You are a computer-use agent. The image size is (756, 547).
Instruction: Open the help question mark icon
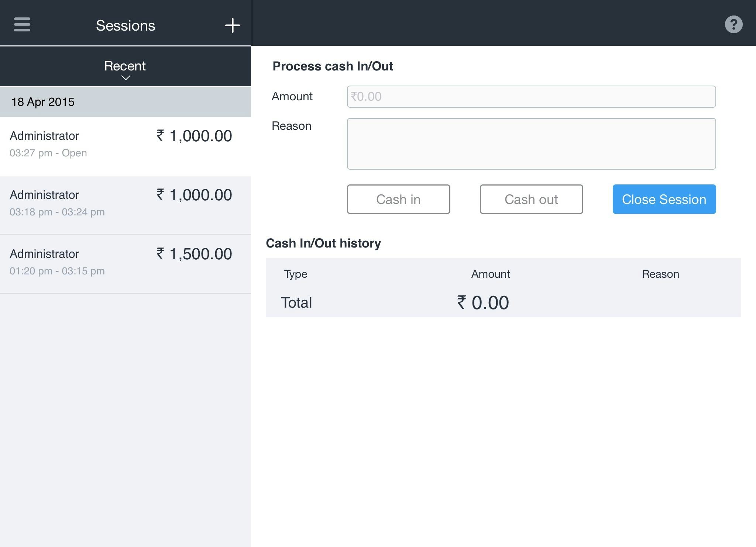pos(733,25)
